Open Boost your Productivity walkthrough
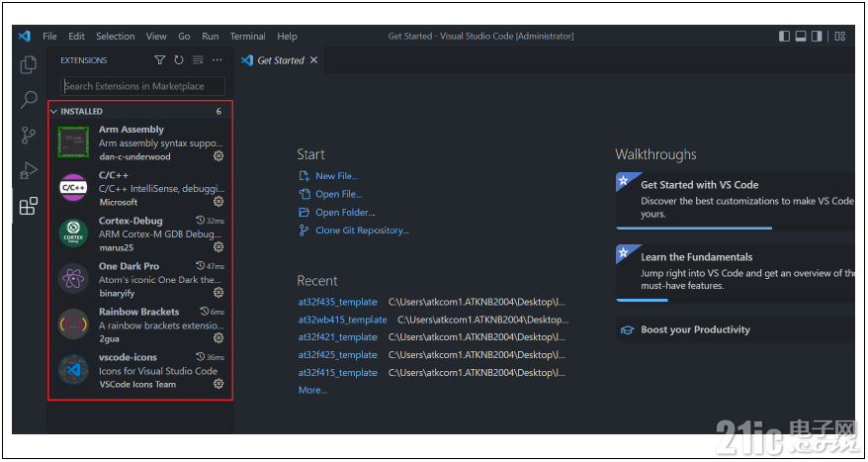 pos(736,329)
